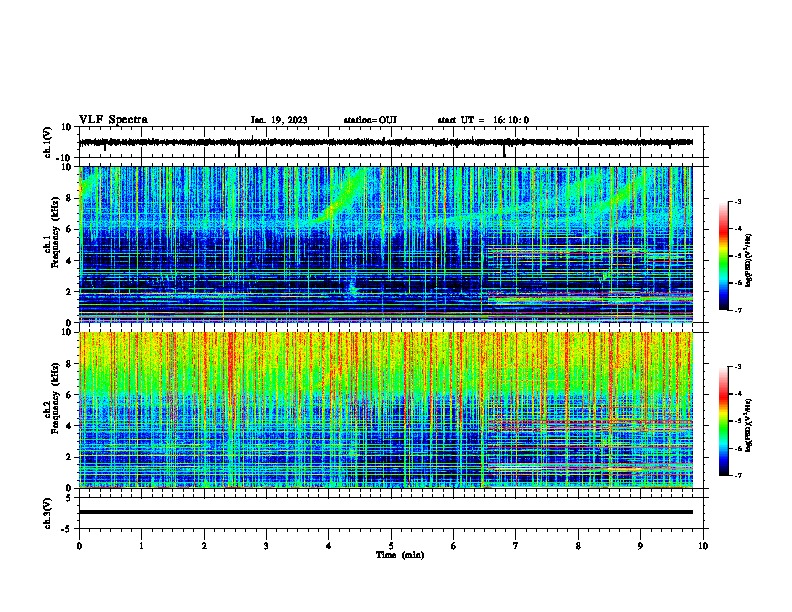
Task: Click the "ch.3(V)" axis label
Action: click(48, 513)
